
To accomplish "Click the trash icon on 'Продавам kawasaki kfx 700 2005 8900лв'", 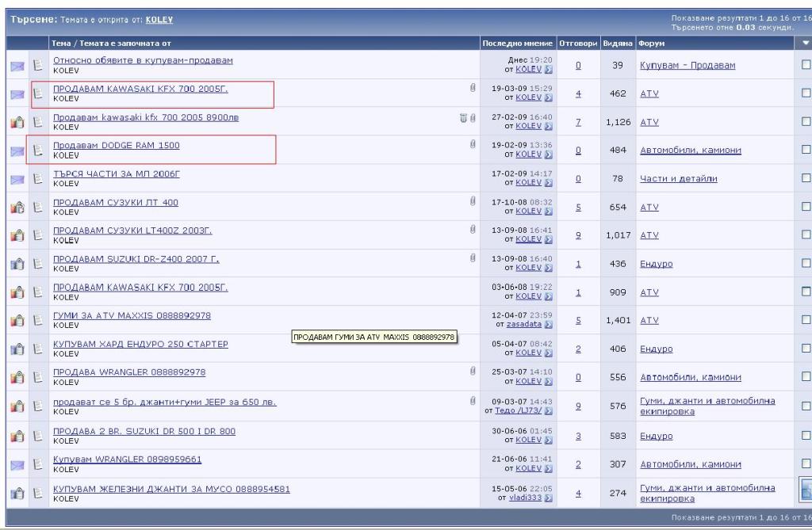I will click(x=463, y=118).
